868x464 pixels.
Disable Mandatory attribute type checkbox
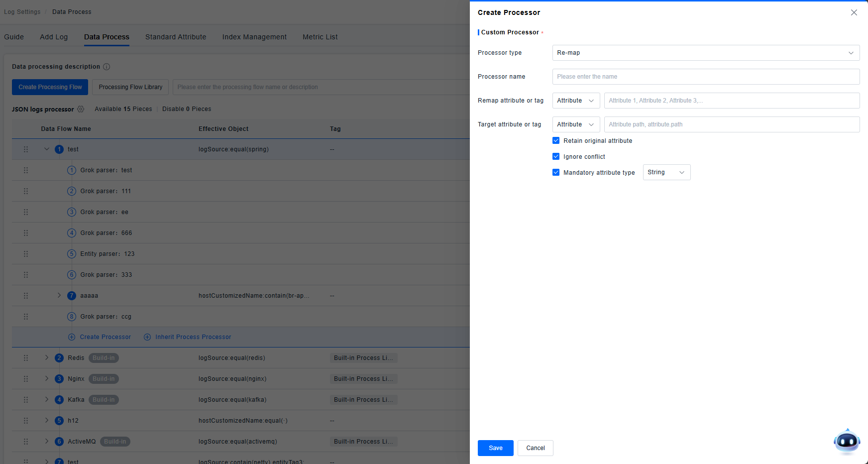pyautogui.click(x=556, y=173)
